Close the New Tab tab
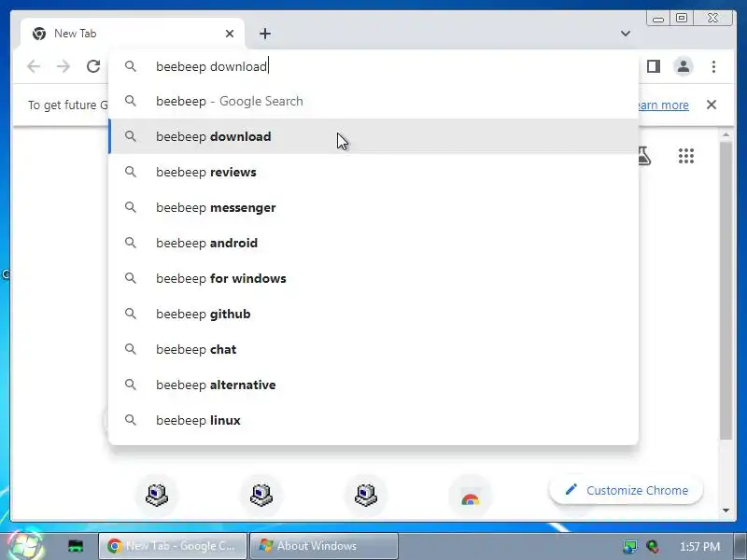This screenshot has width=747, height=560. (x=230, y=34)
